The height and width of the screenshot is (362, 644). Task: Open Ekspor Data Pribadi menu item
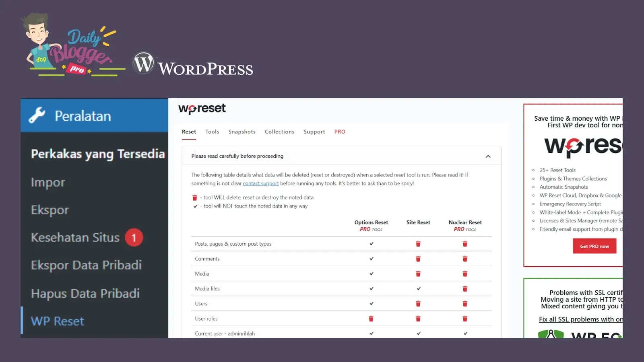(87, 265)
